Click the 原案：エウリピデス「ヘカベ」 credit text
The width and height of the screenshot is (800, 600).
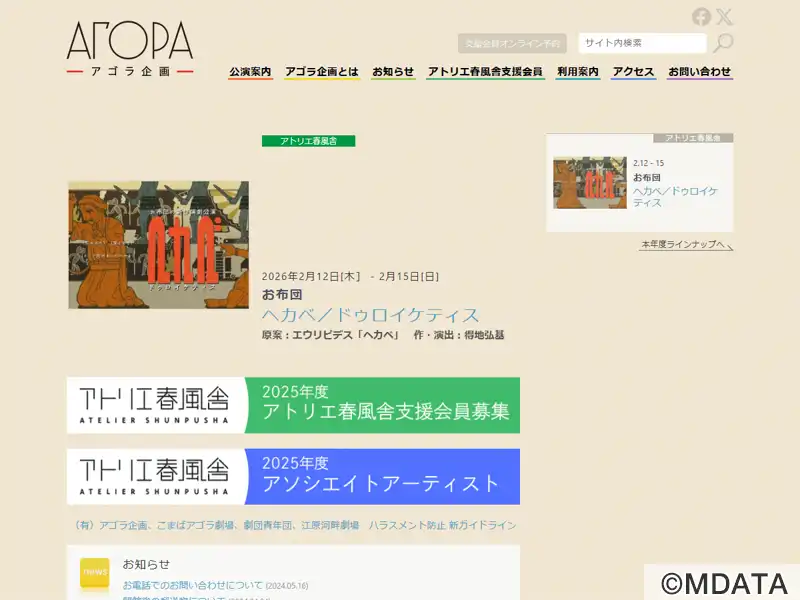(x=330, y=335)
